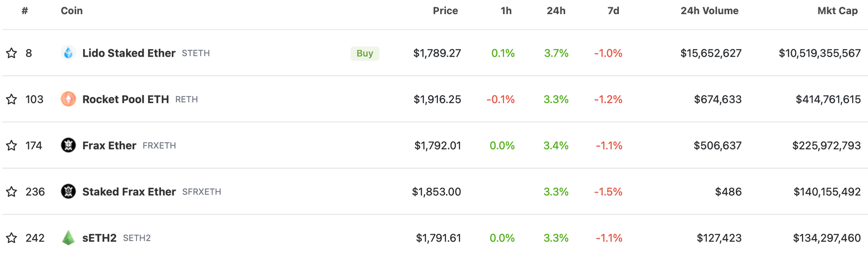Click the Frax Ether coin logo
Viewport: 868px width, 257px height.
point(68,145)
